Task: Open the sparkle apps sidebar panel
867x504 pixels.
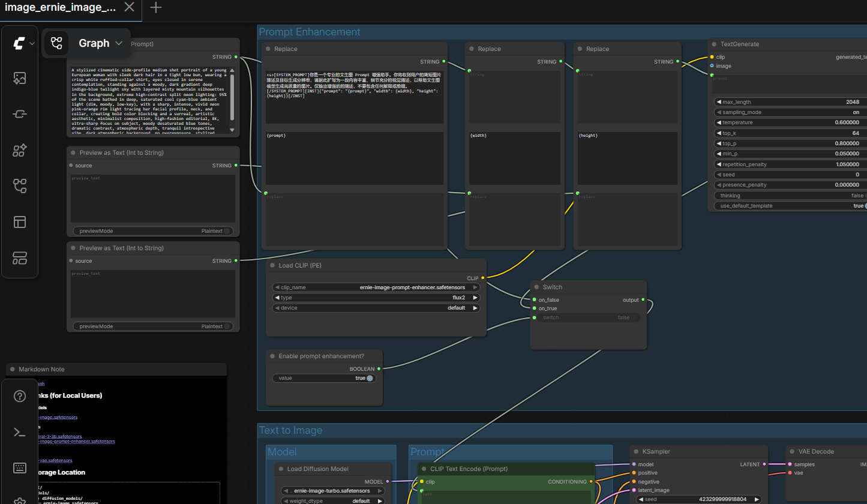Action: pyautogui.click(x=20, y=150)
